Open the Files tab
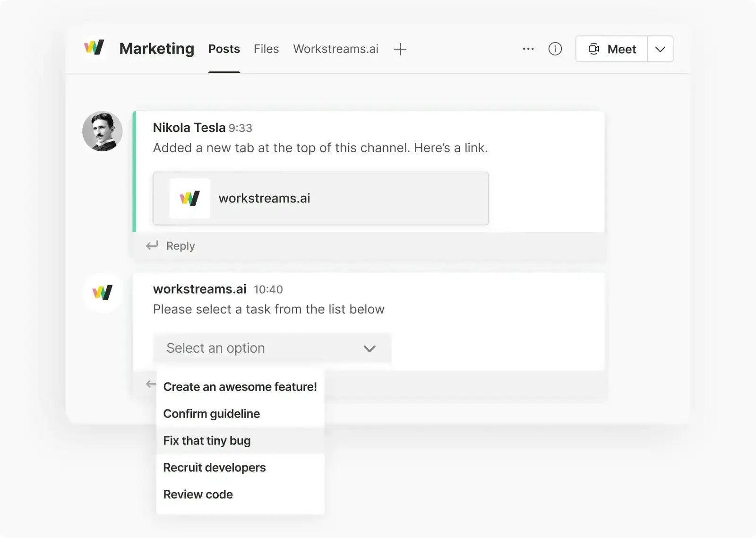 pyautogui.click(x=266, y=49)
